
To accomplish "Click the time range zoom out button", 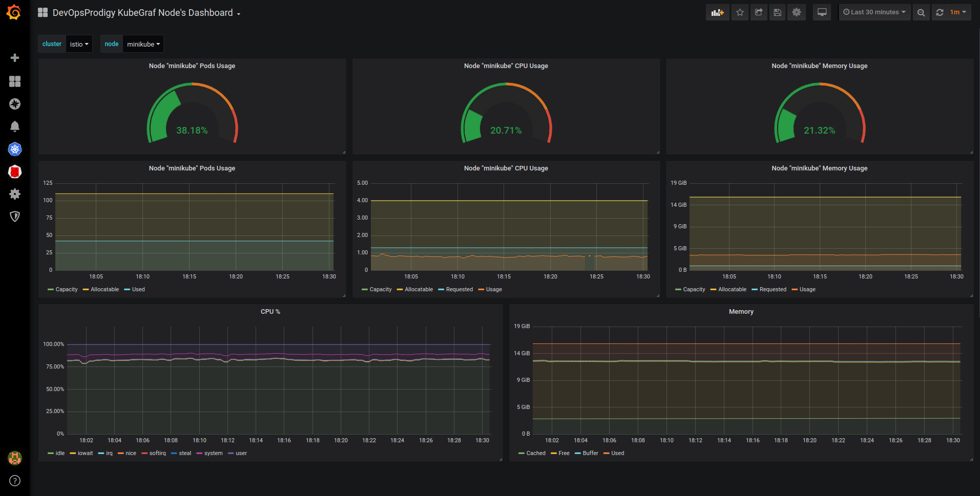I will click(921, 12).
